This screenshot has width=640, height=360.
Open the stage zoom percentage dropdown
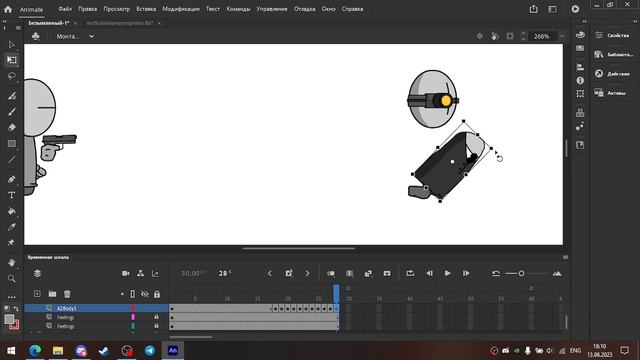[x=562, y=36]
